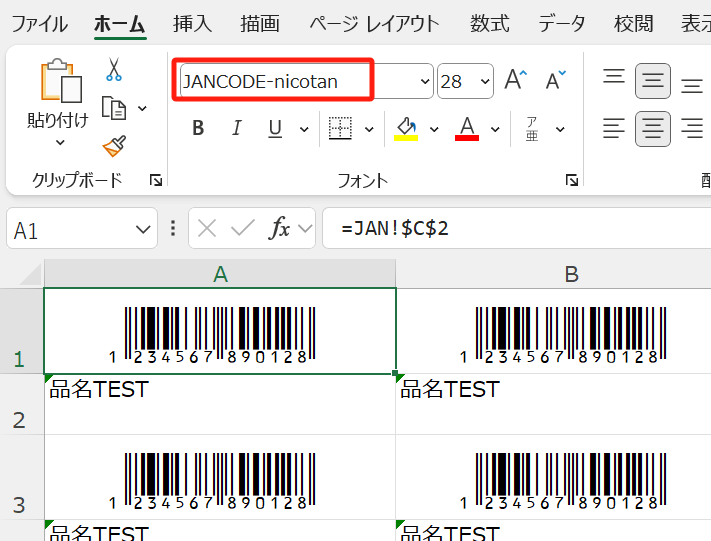Screen dimensions: 711x541
Task: Switch to the ホーム tab
Action: 120,24
